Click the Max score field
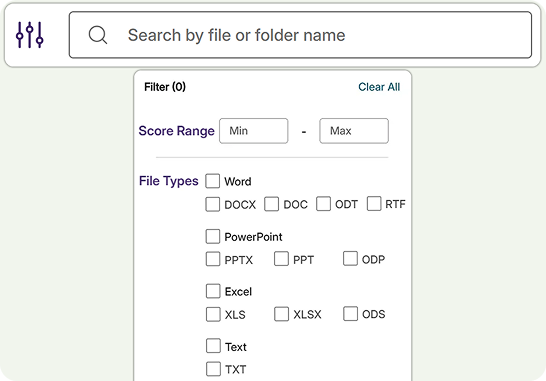The height and width of the screenshot is (381, 546). click(x=354, y=131)
